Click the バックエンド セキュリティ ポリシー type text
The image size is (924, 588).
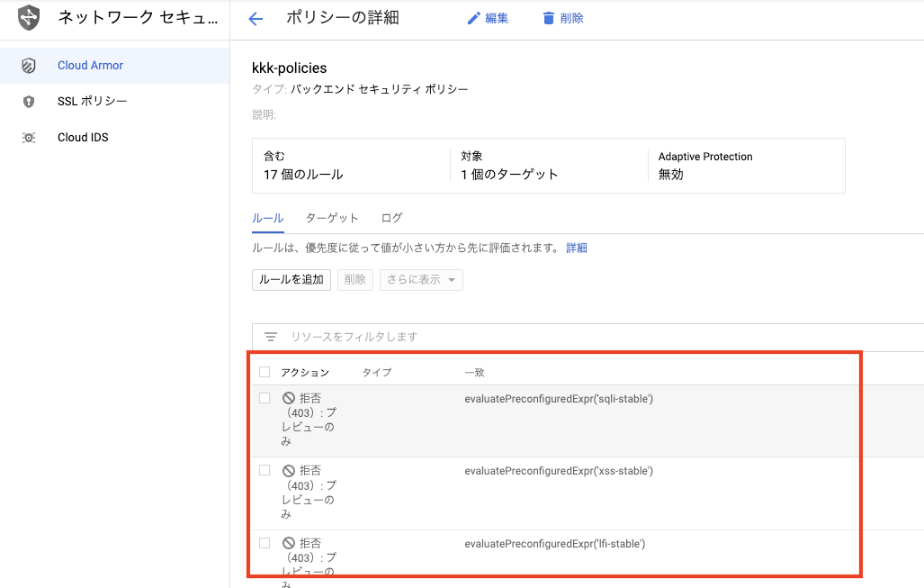[379, 90]
